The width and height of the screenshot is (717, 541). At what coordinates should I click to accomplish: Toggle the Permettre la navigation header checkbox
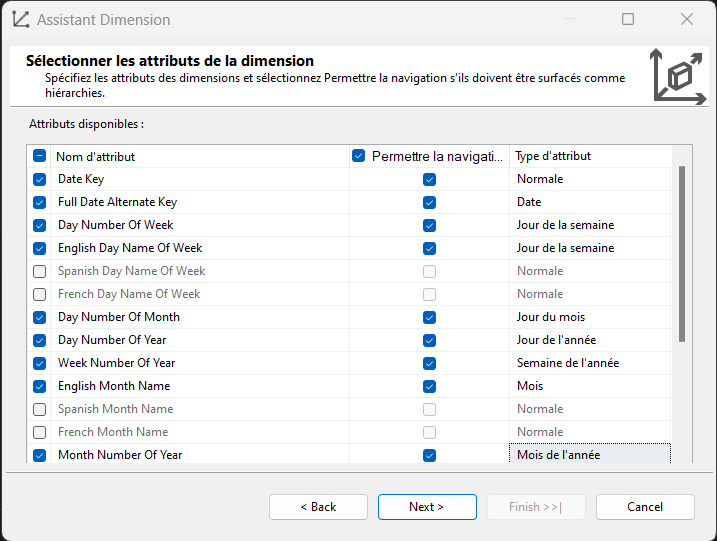(x=358, y=156)
